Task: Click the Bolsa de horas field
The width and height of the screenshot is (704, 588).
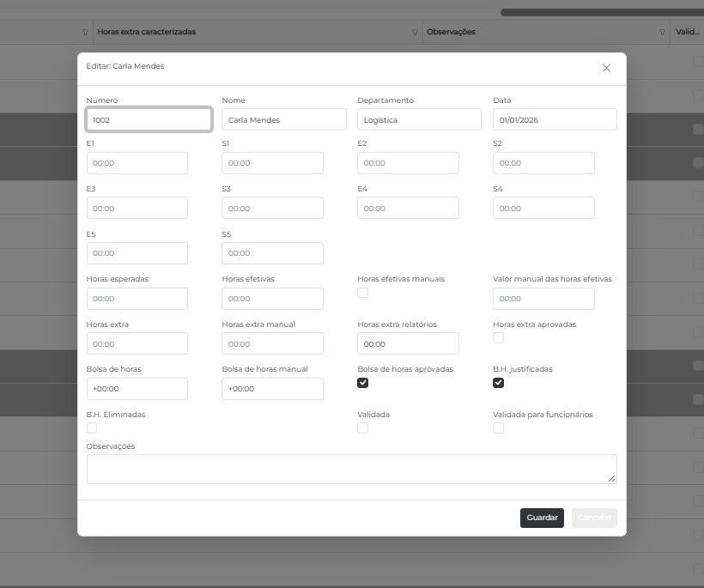Action: click(137, 389)
